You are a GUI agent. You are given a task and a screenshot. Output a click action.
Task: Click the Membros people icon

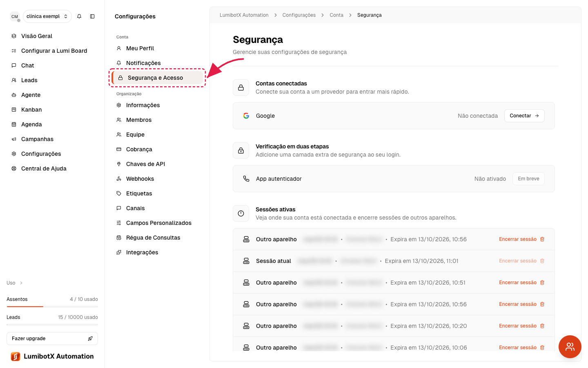(x=119, y=120)
